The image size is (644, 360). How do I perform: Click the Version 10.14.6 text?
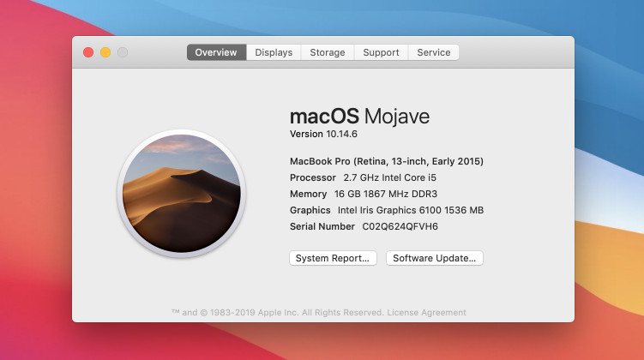324,135
